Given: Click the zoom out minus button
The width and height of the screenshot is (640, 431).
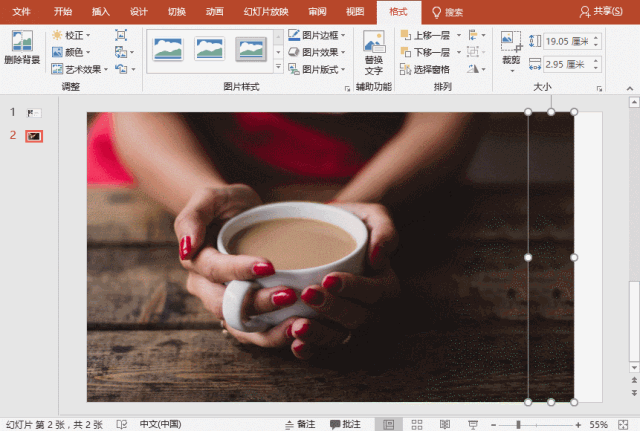Looking at the screenshot, I should (x=493, y=425).
